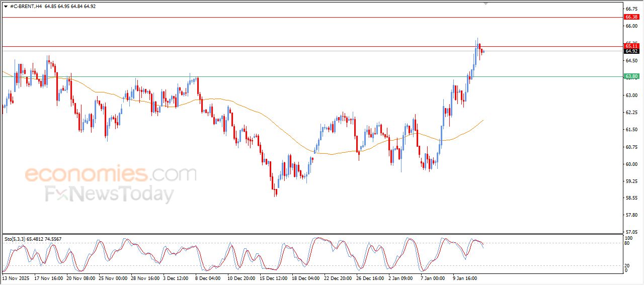Select the upper red horizontal line at 66.38
The image size is (644, 285).
point(312,17)
